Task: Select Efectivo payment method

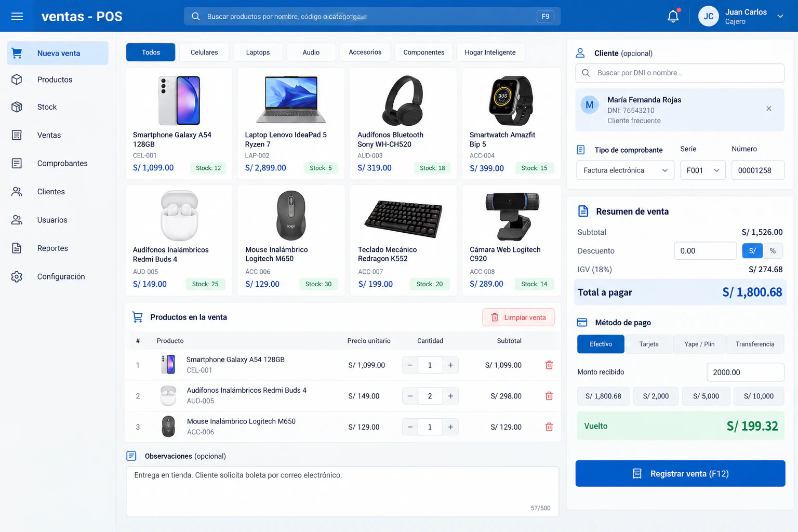Action: pyautogui.click(x=601, y=344)
